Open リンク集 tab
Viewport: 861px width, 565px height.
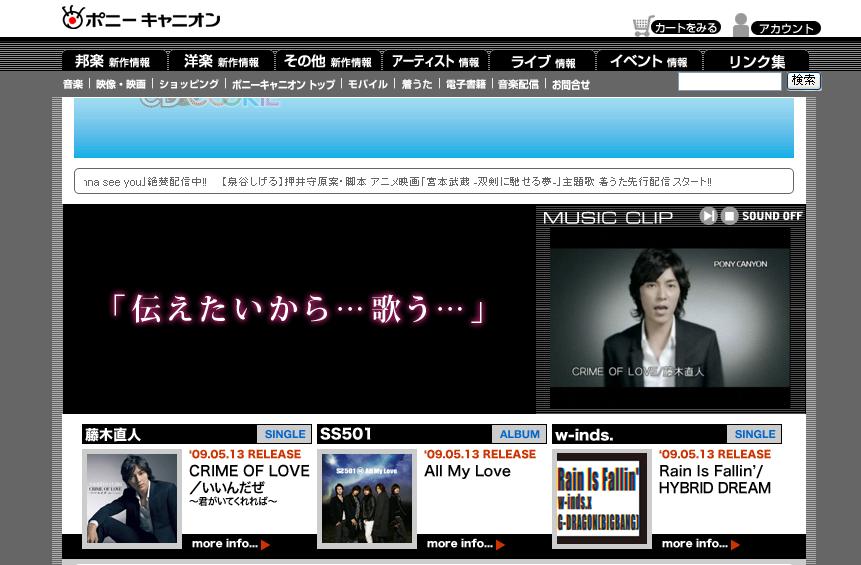(757, 61)
